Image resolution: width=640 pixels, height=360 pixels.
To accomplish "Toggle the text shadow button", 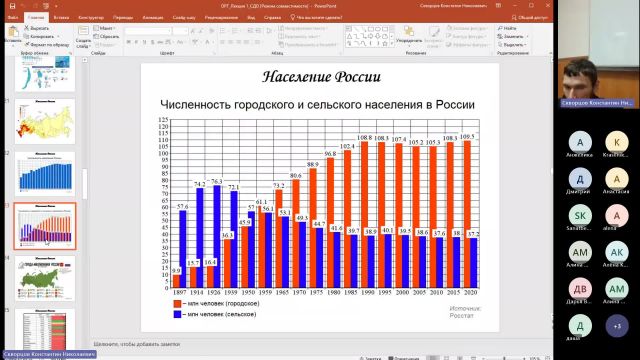I will [152, 42].
